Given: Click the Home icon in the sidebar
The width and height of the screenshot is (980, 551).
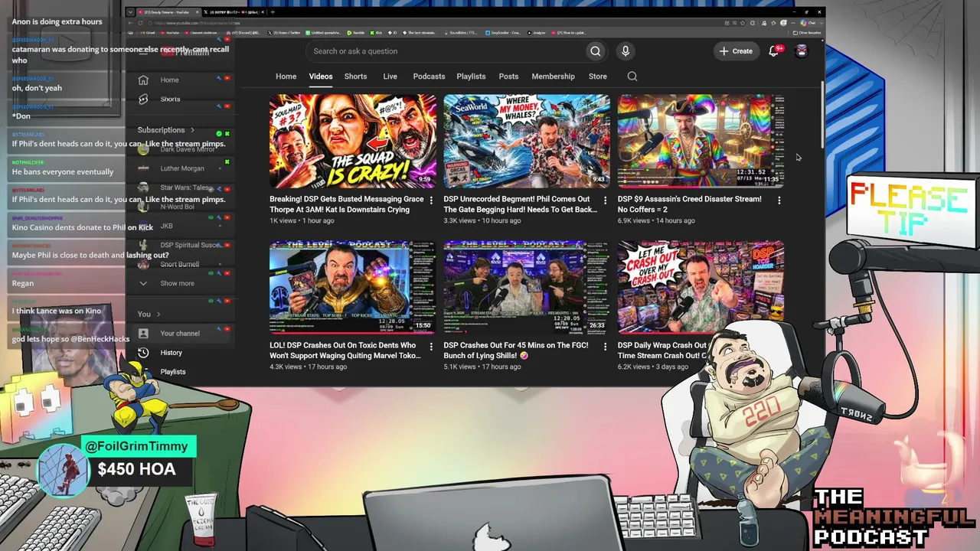Looking at the screenshot, I should point(143,80).
